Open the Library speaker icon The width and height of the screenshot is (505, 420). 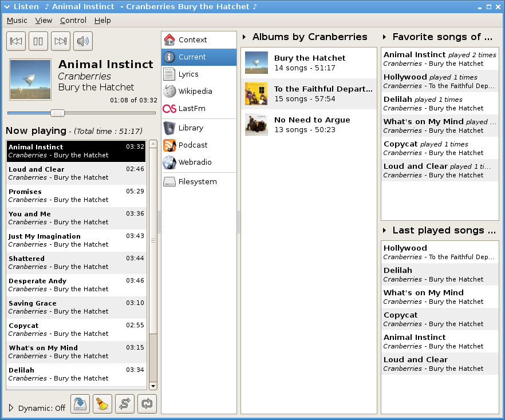[169, 128]
